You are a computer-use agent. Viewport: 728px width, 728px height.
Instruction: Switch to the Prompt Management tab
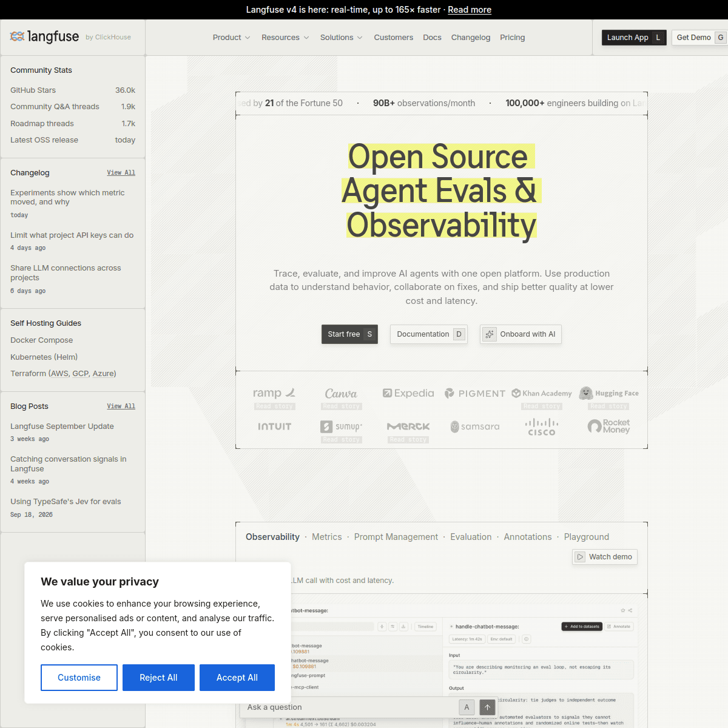[x=396, y=537]
